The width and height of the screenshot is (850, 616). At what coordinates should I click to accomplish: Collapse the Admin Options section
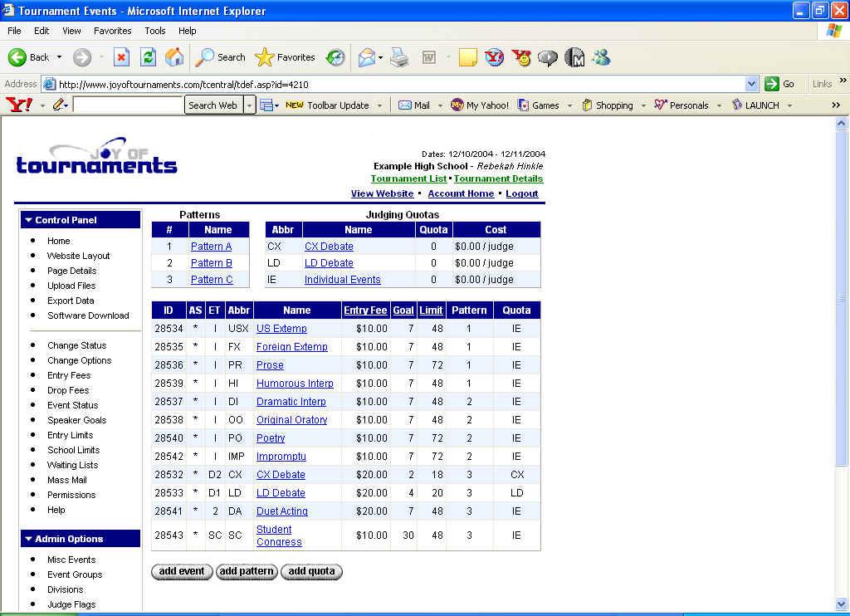tap(28, 539)
